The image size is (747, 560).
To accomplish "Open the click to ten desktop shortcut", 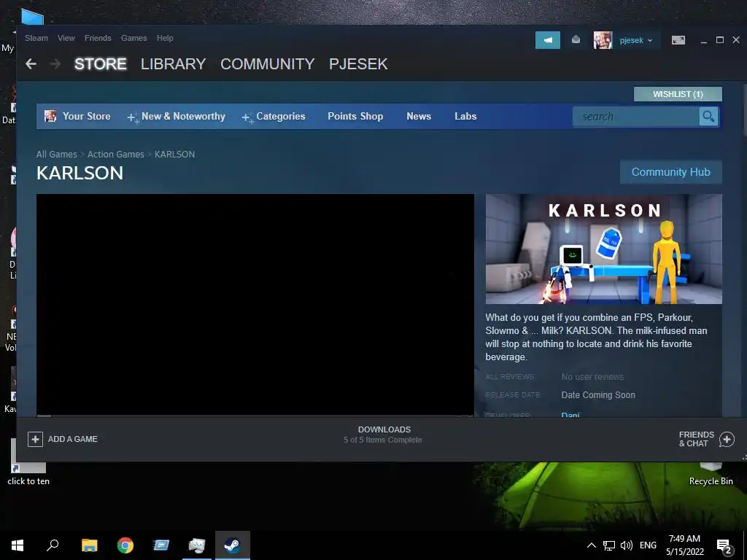I will point(28,462).
